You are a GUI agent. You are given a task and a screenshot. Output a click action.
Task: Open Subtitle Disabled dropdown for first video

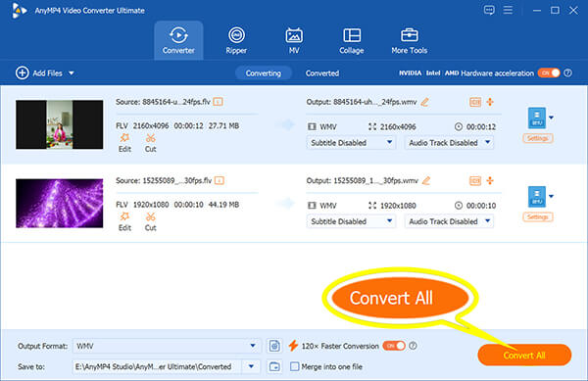pos(351,143)
